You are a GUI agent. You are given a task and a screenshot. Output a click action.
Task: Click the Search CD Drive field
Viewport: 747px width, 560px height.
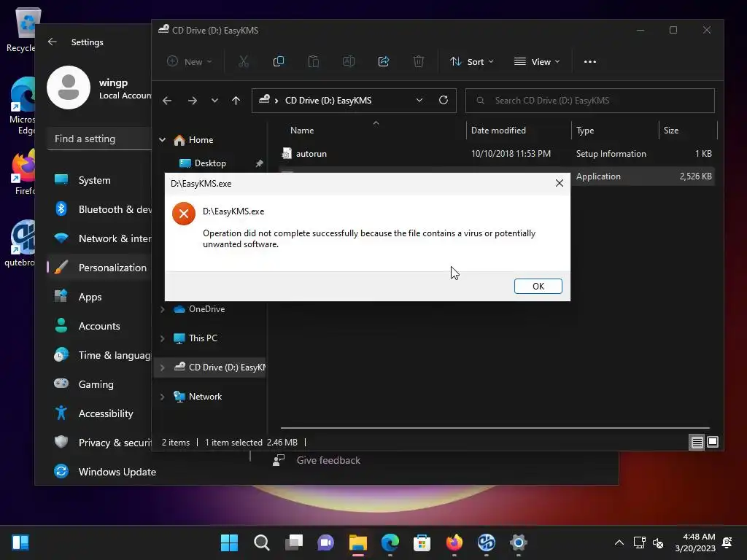(589, 101)
